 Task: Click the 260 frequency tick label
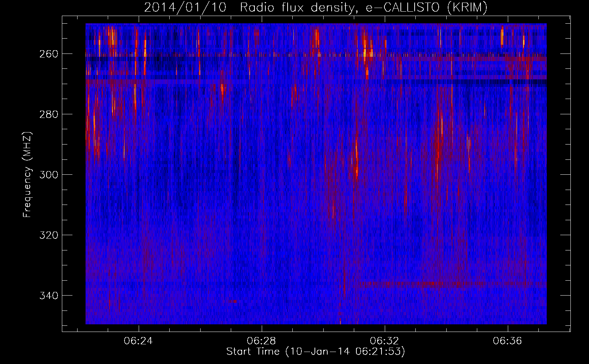coord(48,54)
